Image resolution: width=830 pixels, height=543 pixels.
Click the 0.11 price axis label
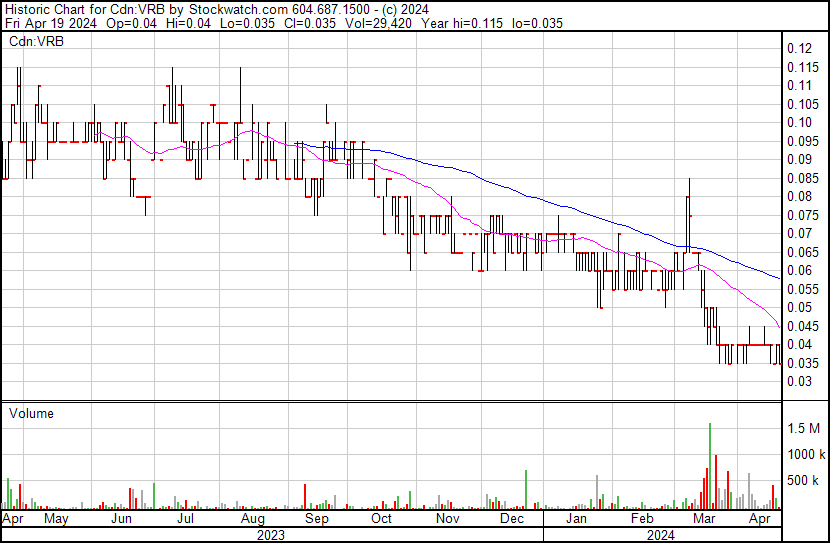pyautogui.click(x=799, y=86)
